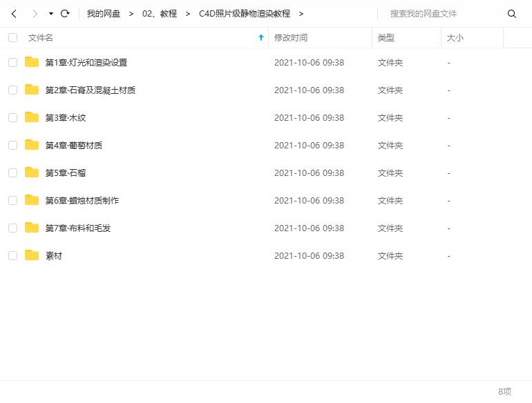The height and width of the screenshot is (403, 532).
Task: Expand the chevron after C4D照片级静物渲染教程
Action: click(301, 14)
